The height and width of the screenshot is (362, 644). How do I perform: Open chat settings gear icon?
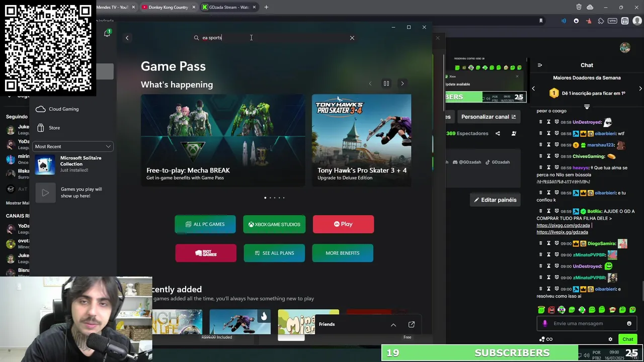[610, 339]
